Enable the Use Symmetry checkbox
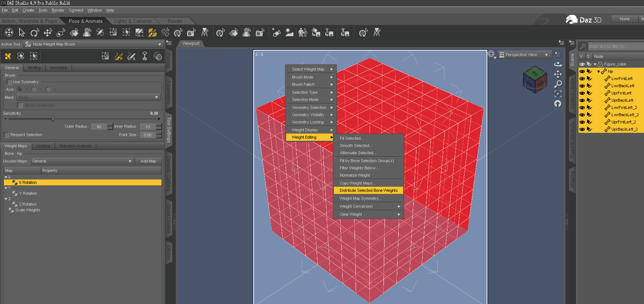644x304 pixels. 9,82
